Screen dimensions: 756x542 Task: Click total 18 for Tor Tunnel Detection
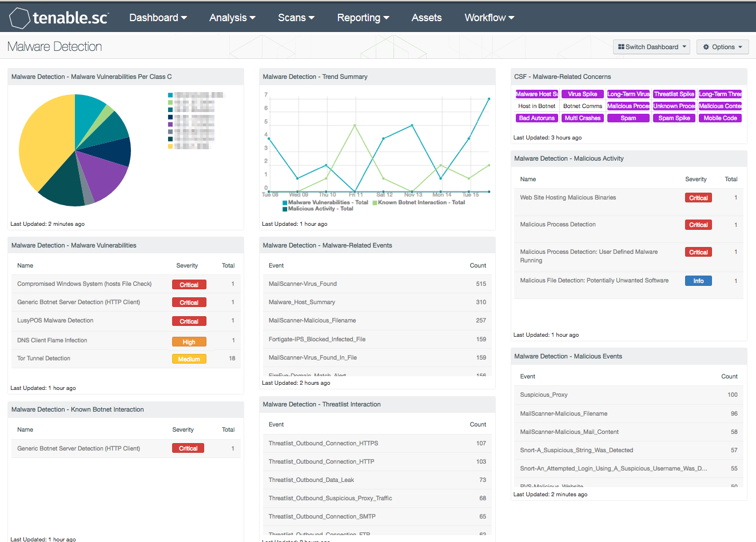232,358
